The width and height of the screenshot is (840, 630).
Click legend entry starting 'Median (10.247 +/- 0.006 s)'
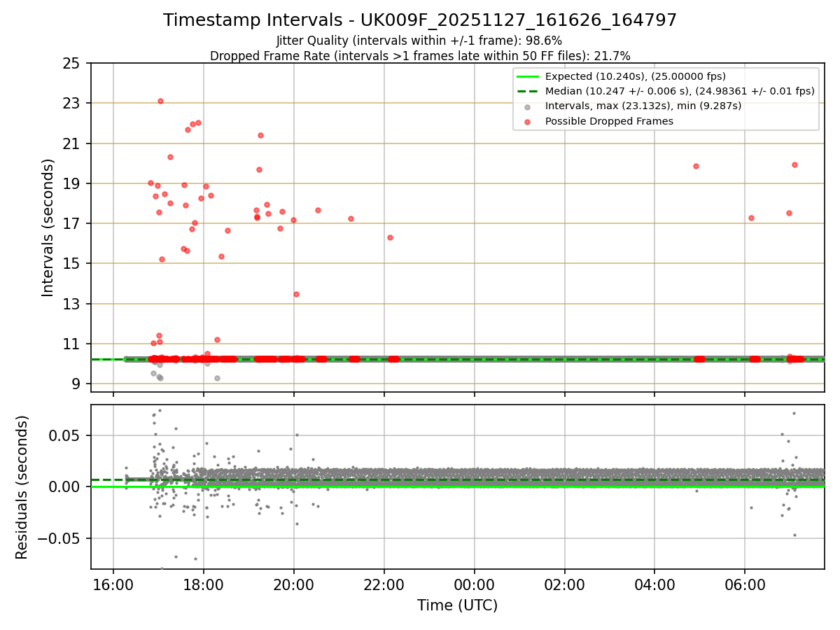point(680,91)
